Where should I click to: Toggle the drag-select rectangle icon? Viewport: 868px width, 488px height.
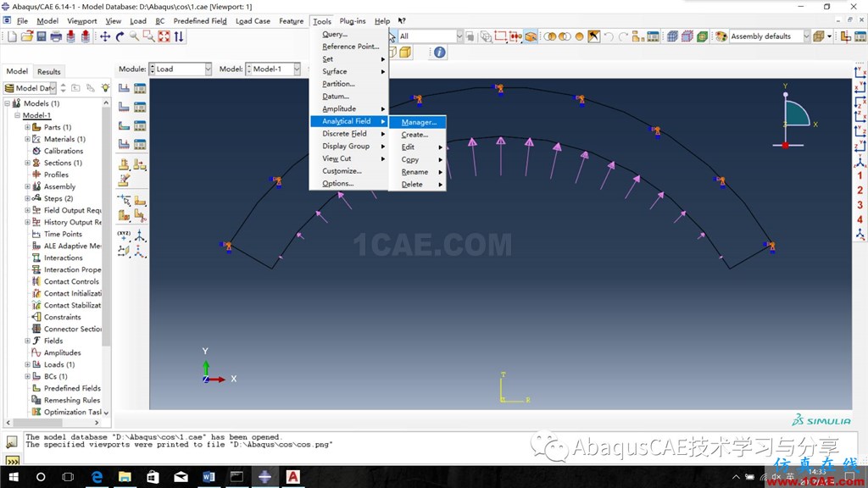pos(501,36)
